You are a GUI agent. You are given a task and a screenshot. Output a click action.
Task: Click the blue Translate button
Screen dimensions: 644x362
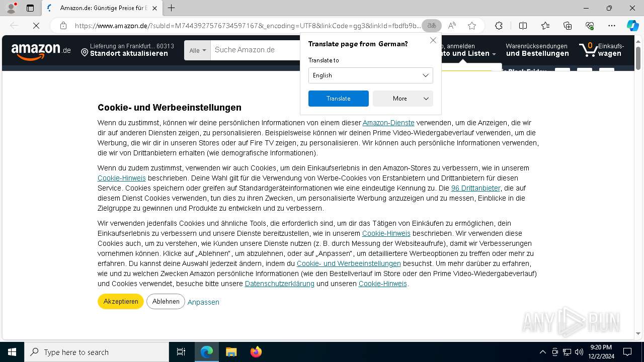(338, 99)
